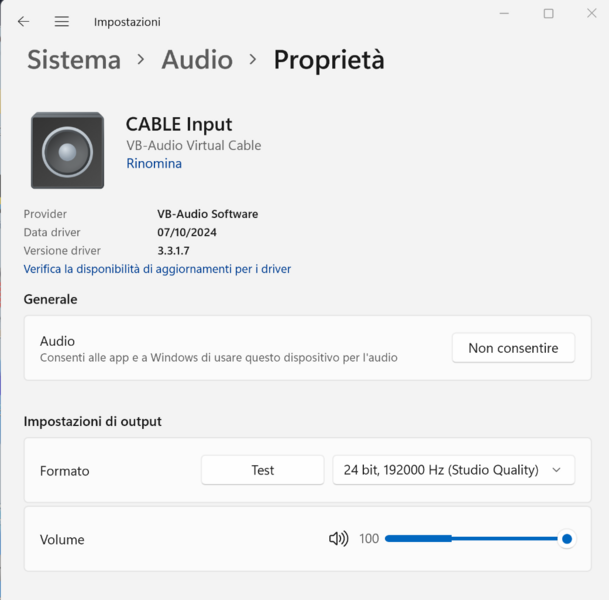609x600 pixels.
Task: Click the Rinomina link
Action: [154, 164]
